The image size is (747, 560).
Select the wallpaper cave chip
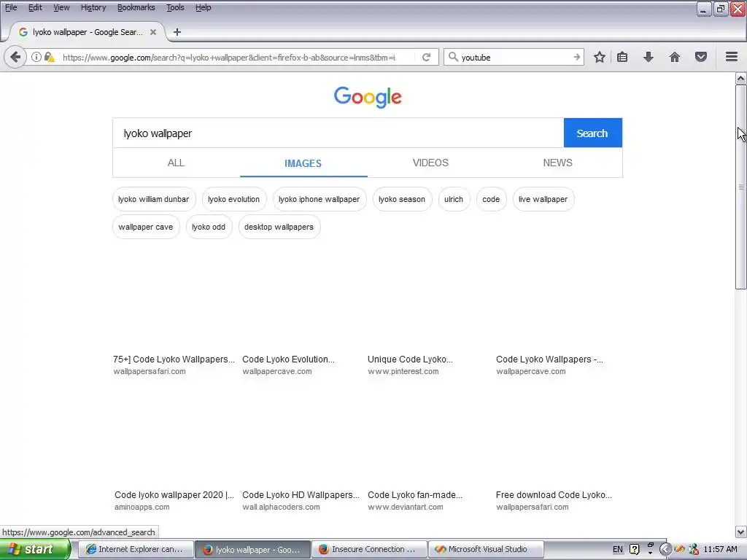[x=146, y=227]
